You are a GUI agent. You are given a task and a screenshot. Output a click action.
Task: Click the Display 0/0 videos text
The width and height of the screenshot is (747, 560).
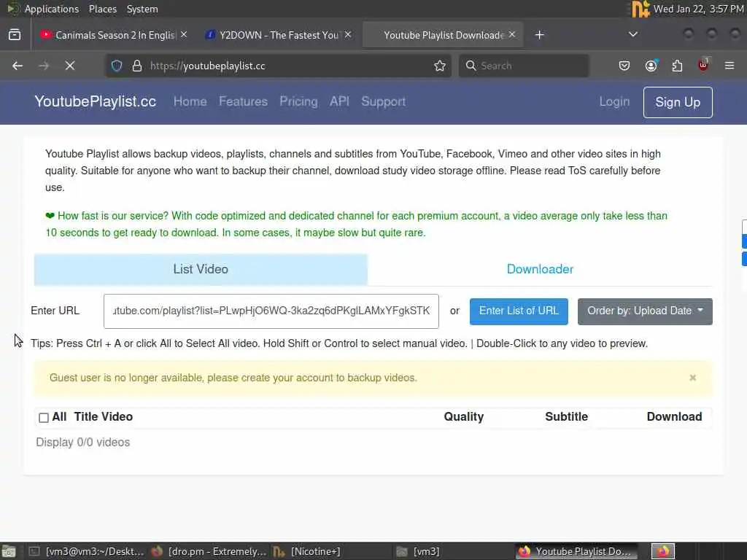click(83, 443)
